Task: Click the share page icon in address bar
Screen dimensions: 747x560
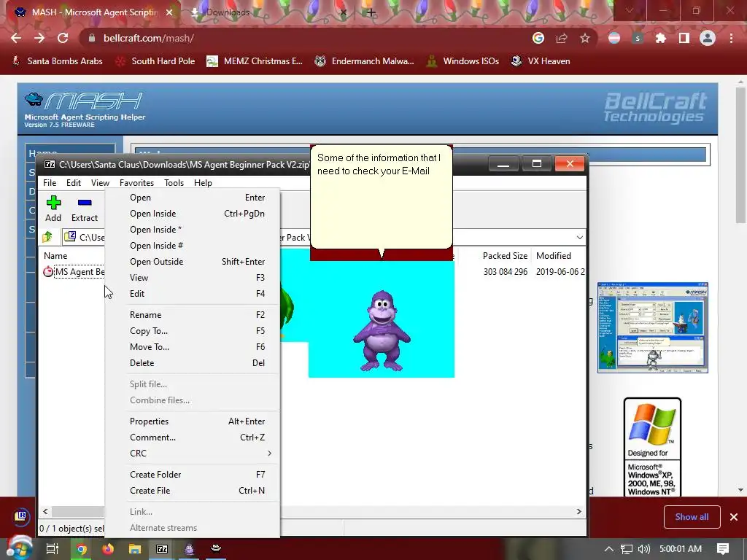Action: tap(562, 38)
